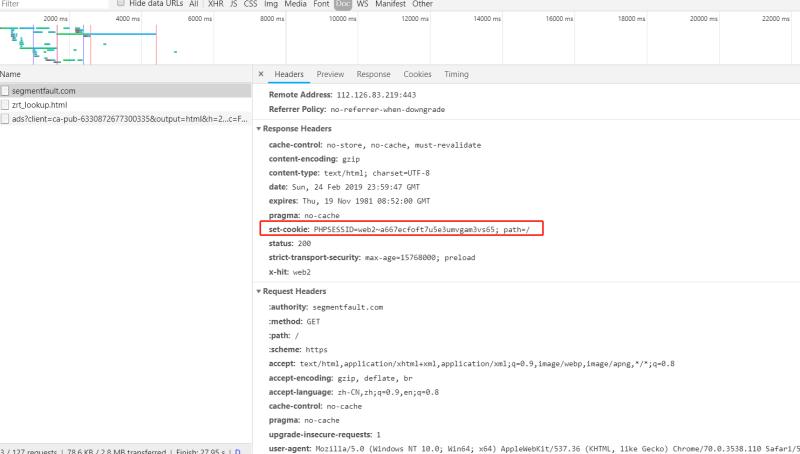Switch to the Timing tab

tap(456, 74)
